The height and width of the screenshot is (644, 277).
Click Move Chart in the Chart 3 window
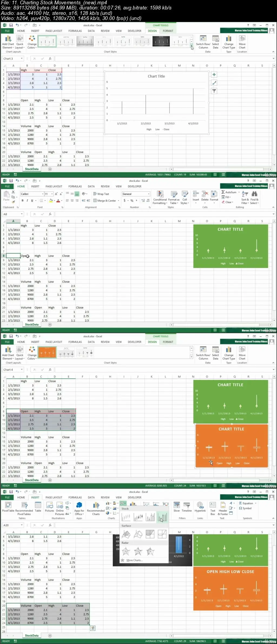(x=242, y=42)
